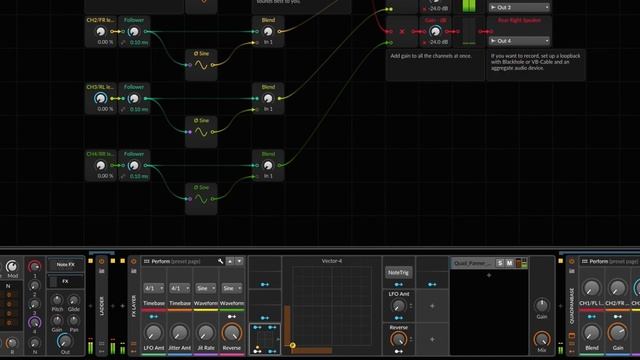Go to previous preset page with up arrow

click(230, 261)
